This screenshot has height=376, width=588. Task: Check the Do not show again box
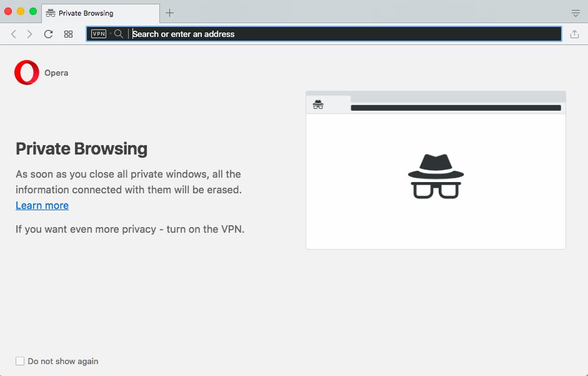tap(20, 361)
